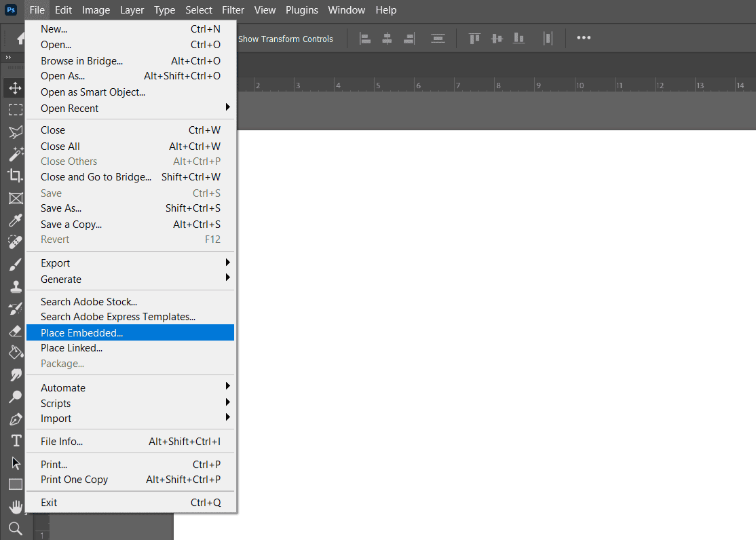
Task: Click Align horizontal centers icon
Action: tap(387, 39)
